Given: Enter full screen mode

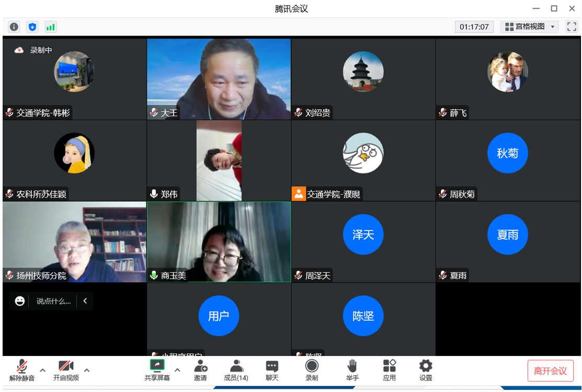Looking at the screenshot, I should [571, 27].
